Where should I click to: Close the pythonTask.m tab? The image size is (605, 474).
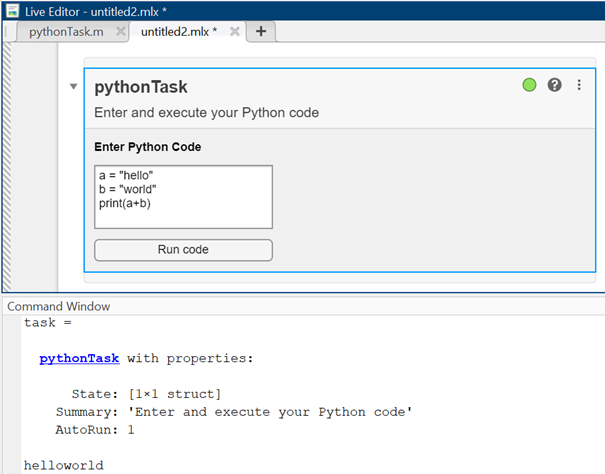pos(120,31)
